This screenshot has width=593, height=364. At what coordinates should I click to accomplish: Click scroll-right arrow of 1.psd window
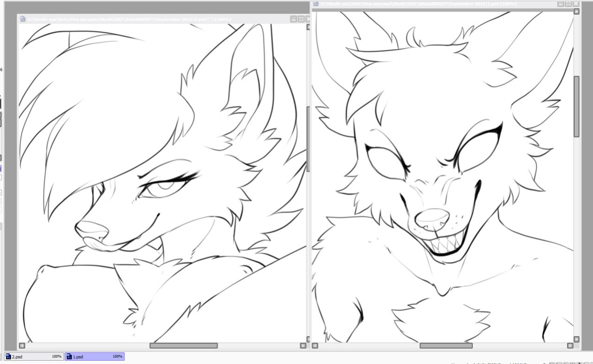(570, 345)
